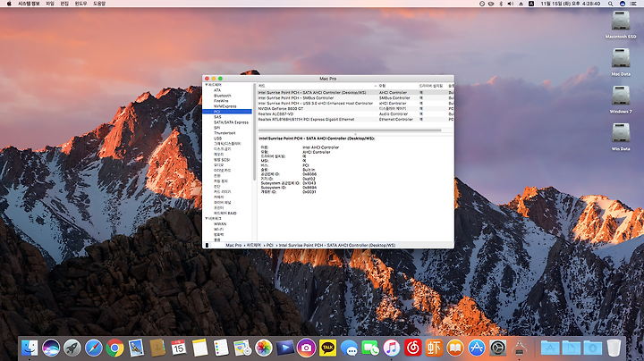Select the Intel SMBus Controller row
This screenshot has height=361, width=644.
coord(355,98)
